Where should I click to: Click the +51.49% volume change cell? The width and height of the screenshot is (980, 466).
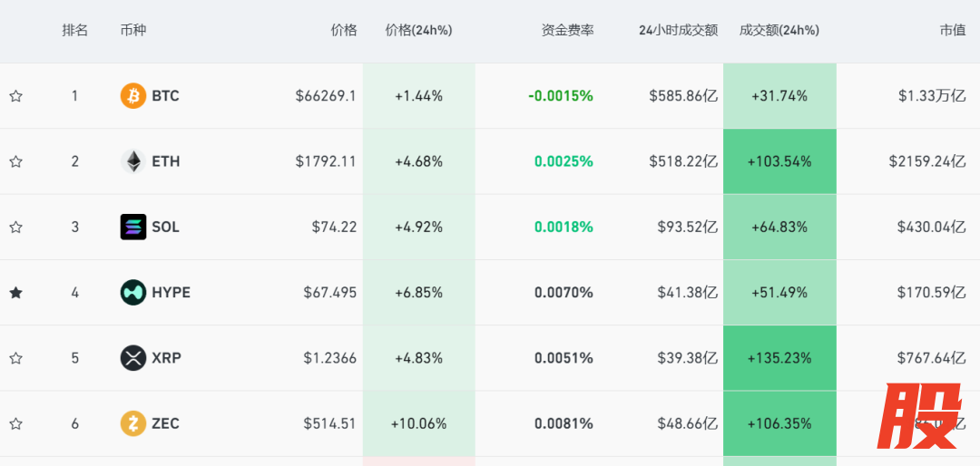(x=779, y=292)
